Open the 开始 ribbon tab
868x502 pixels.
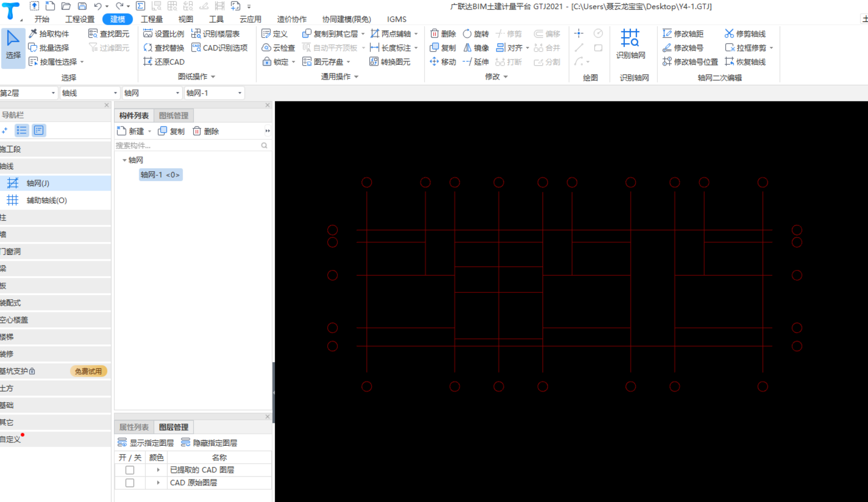coord(42,19)
